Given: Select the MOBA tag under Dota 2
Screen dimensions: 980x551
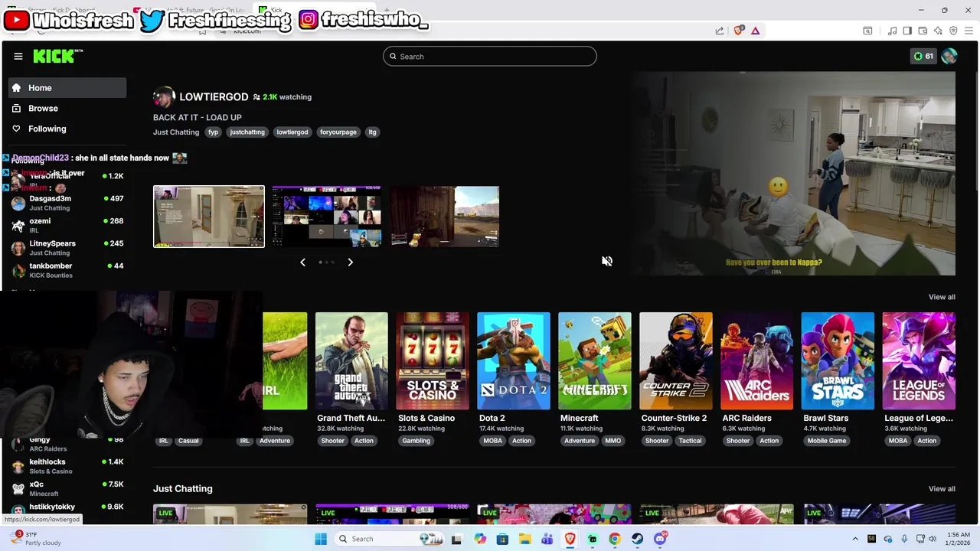Looking at the screenshot, I should [x=493, y=441].
